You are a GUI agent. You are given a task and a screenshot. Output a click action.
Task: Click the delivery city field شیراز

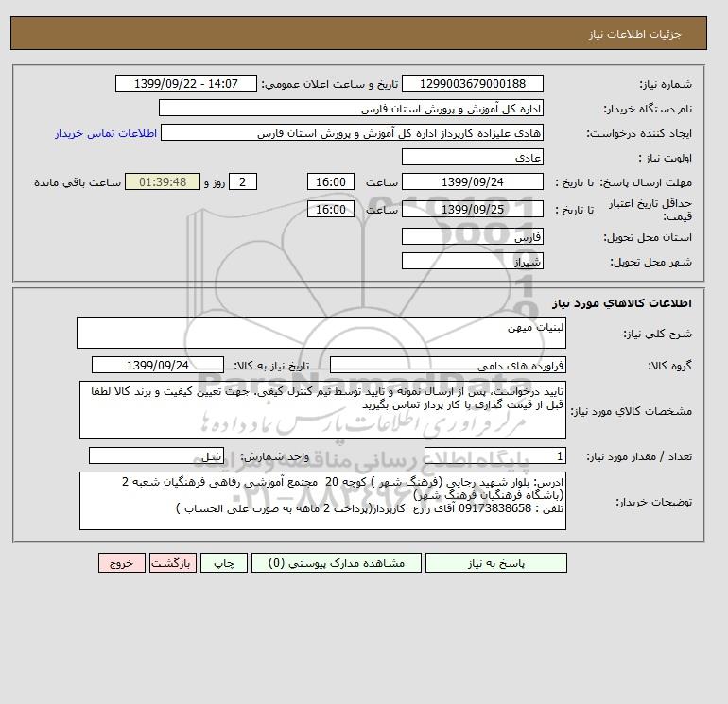pyautogui.click(x=472, y=261)
